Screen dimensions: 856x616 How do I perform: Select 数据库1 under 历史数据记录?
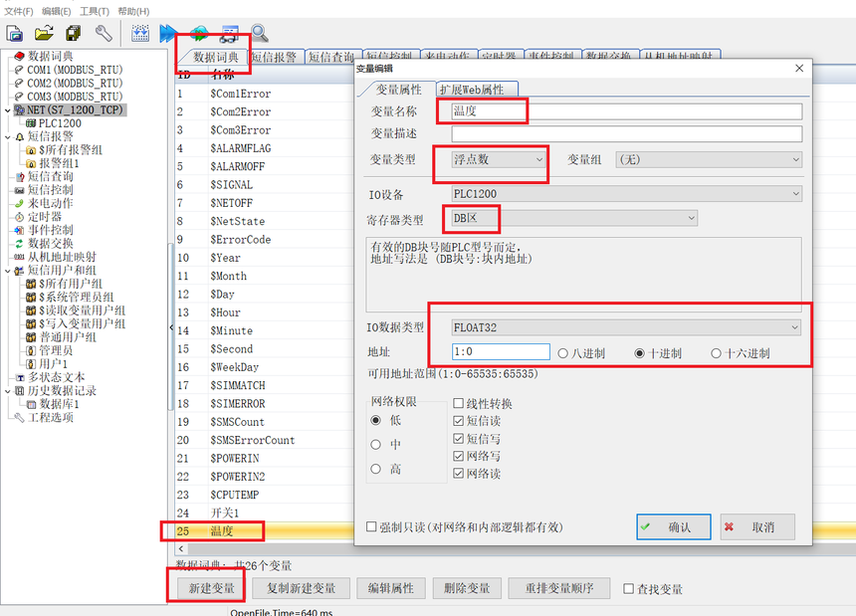click(59, 404)
